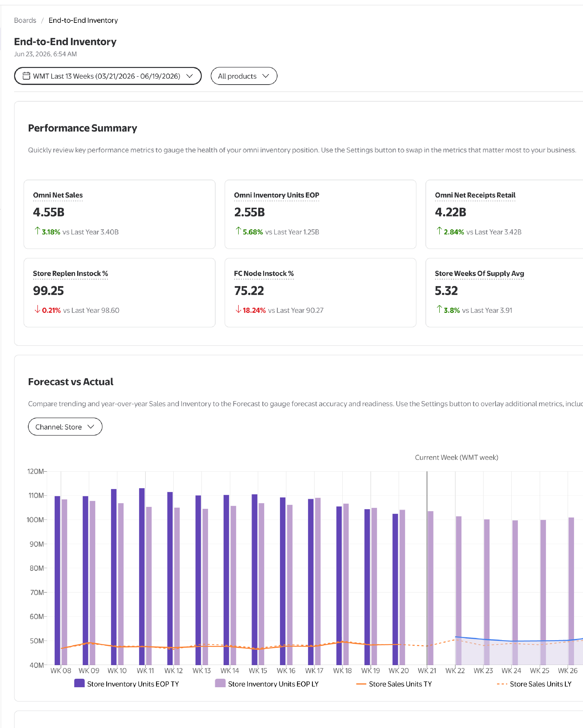Click green up arrow in Store Weeks Of Supply card
This screenshot has height=728, width=583.
(439, 309)
